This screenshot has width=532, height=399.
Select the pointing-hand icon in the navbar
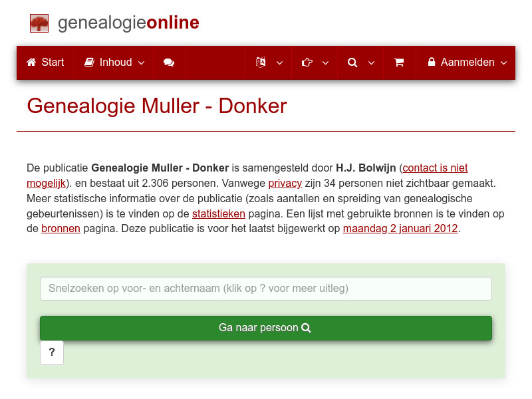pos(307,62)
